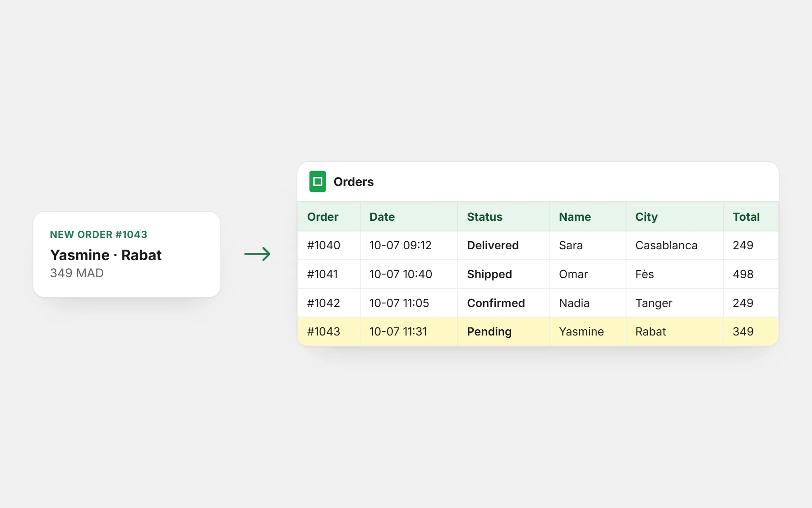Click the Pending status cell
812x508 pixels.
(x=504, y=331)
